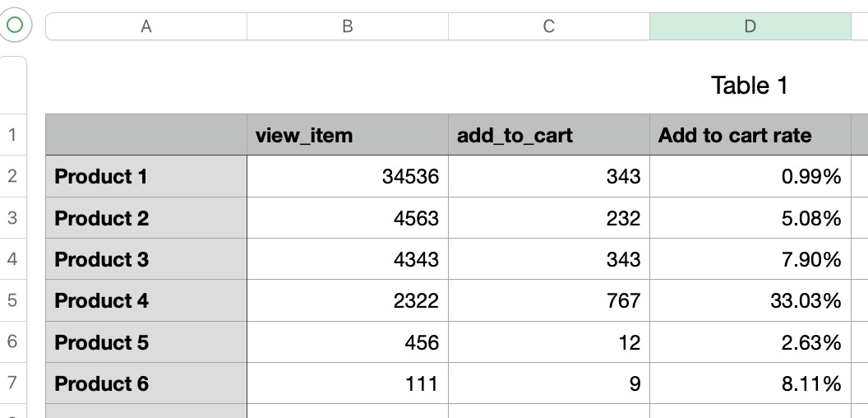Click the cell containing 767
This screenshot has width=868, height=418.
click(549, 300)
